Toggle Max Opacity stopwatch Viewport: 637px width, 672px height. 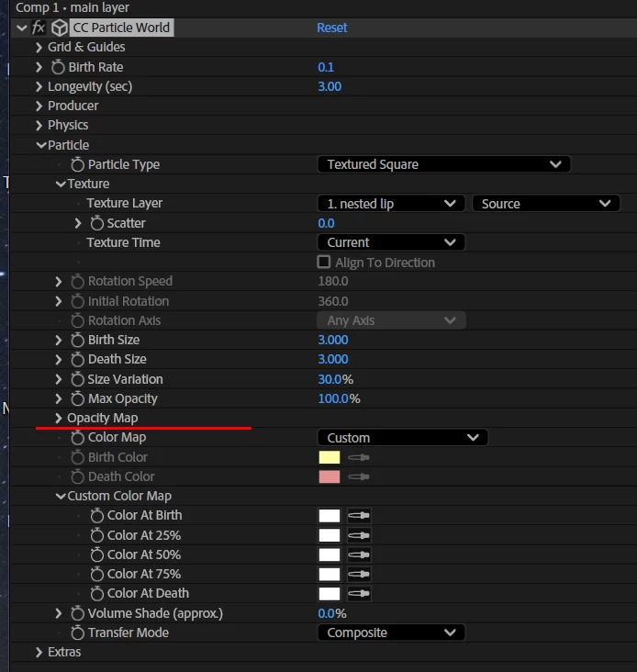pos(77,399)
